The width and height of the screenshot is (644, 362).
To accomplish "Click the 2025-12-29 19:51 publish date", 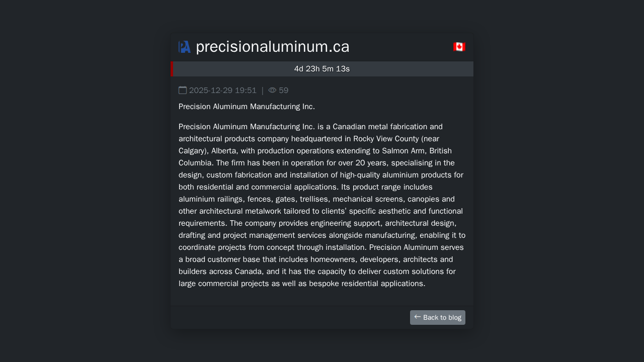I will [223, 90].
